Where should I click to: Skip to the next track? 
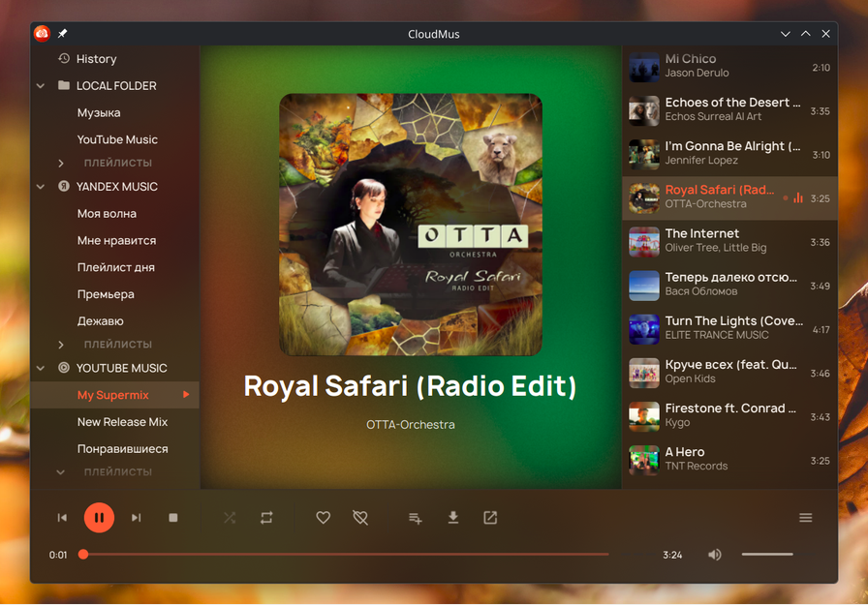[137, 518]
